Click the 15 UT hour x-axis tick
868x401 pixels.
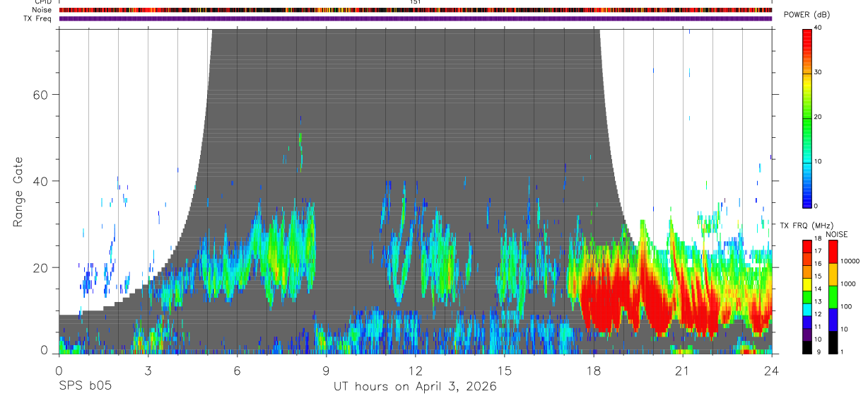click(505, 370)
